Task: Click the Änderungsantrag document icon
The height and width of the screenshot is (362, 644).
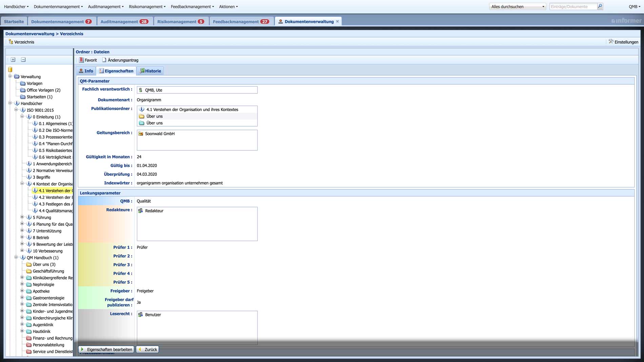Action: pyautogui.click(x=104, y=60)
